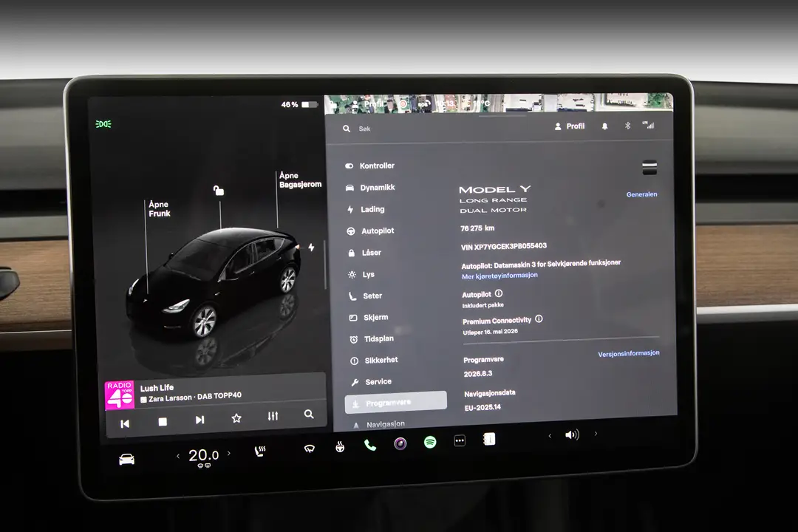798x532 pixels.
Task: Open the Versjonsinformasjon link
Action: point(629,353)
